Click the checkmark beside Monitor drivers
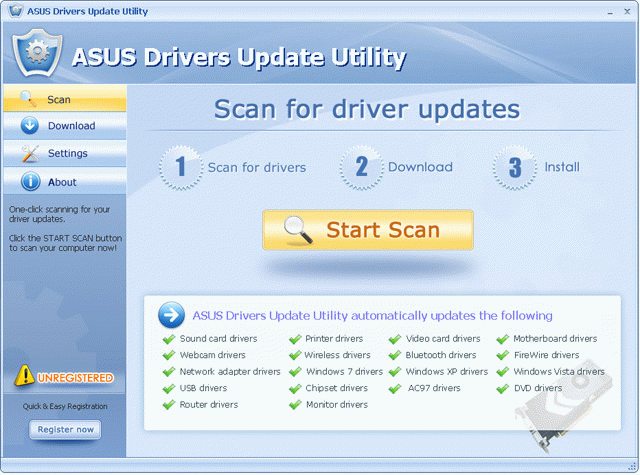Viewport: 640px width, 475px height. pos(295,405)
